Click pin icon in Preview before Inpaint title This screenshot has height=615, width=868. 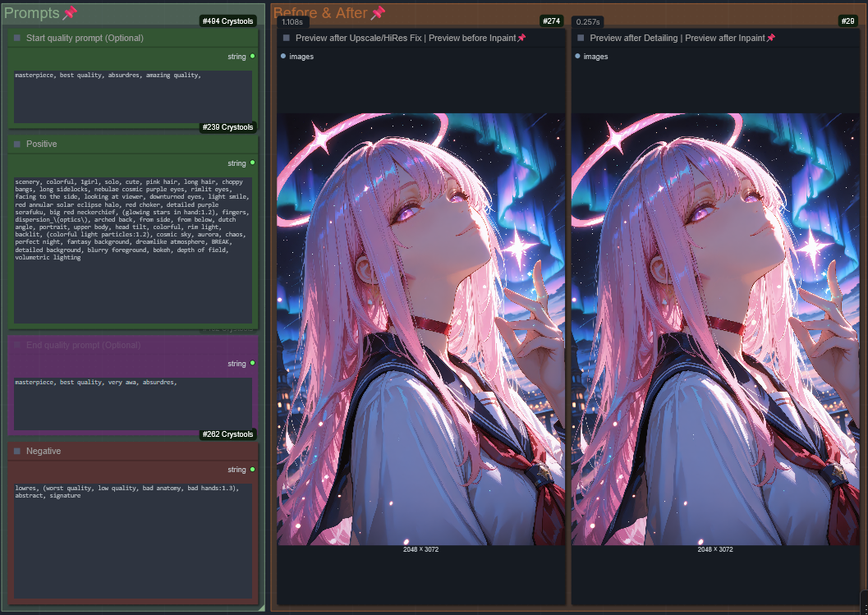pyautogui.click(x=521, y=38)
